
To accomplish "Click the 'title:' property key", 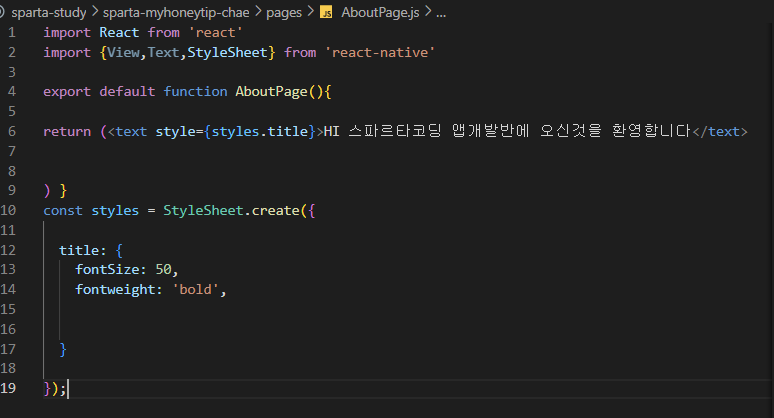I will click(83, 250).
